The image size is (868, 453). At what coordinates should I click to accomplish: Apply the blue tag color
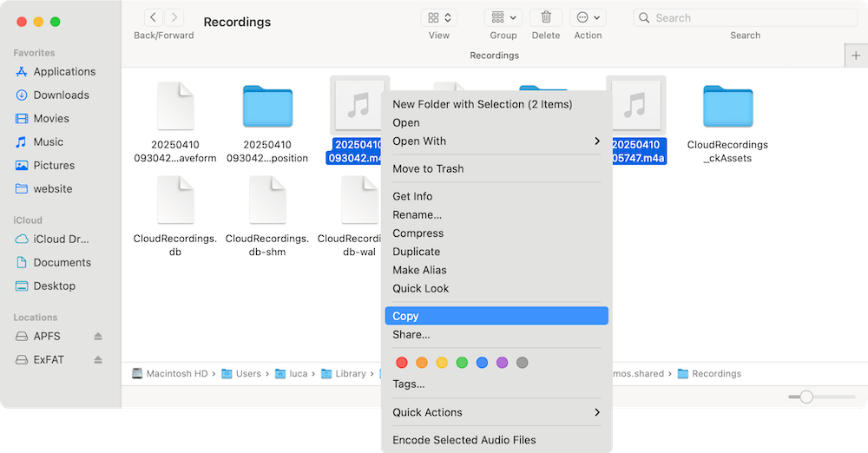click(482, 363)
